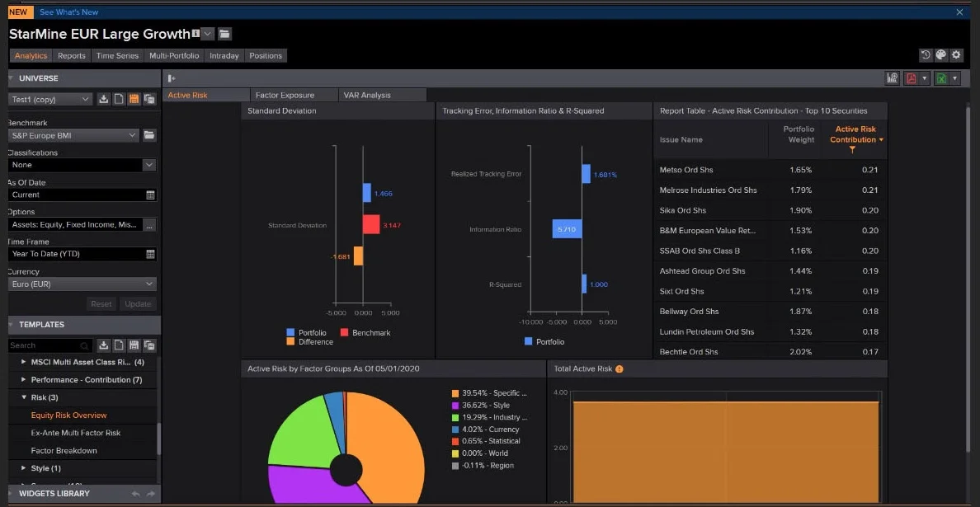Expand the WIDGETS LIBRARY section

click(x=11, y=494)
